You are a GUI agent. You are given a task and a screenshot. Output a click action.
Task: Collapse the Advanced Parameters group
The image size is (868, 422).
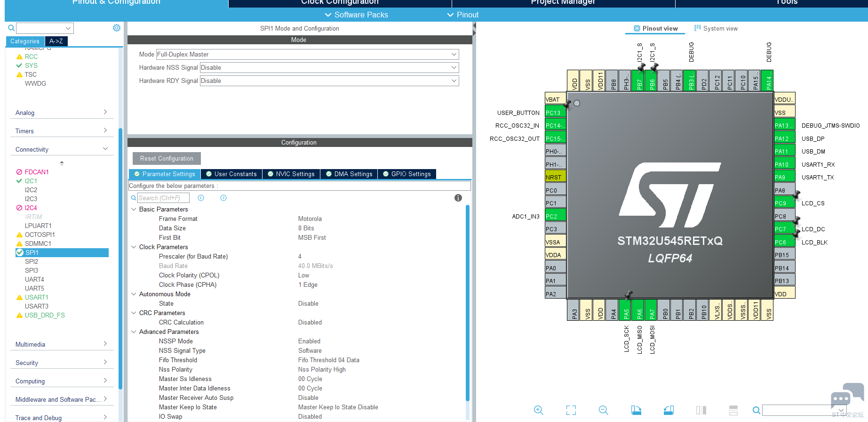point(134,332)
